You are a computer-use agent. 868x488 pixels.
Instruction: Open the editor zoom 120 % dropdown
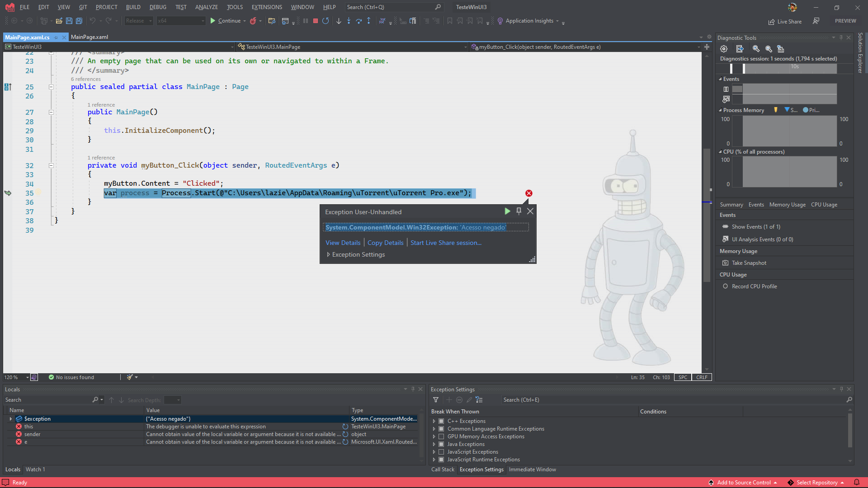[x=27, y=377]
